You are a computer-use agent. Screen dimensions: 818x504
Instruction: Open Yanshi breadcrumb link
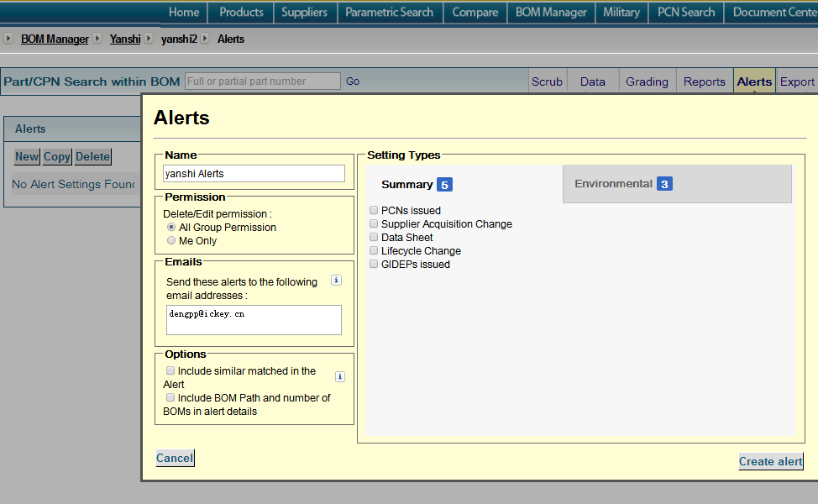click(x=125, y=39)
